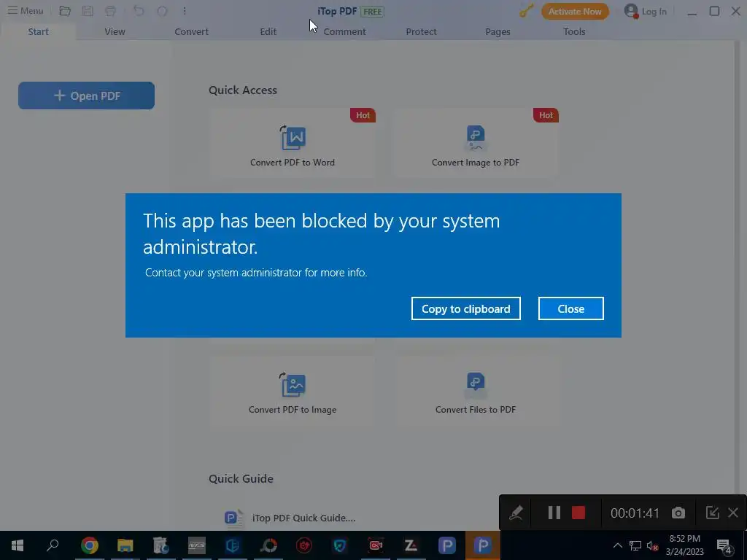The height and width of the screenshot is (560, 747).
Task: Click the first blue P taskbar icon
Action: click(x=447, y=545)
